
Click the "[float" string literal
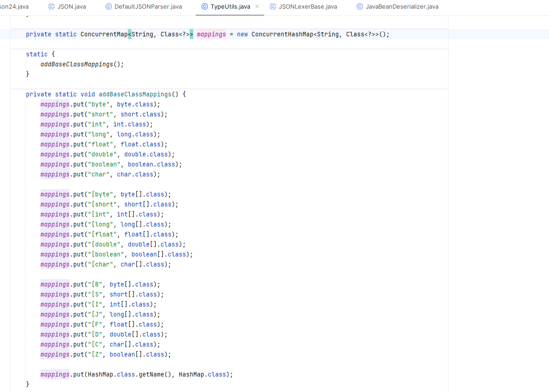102,234
